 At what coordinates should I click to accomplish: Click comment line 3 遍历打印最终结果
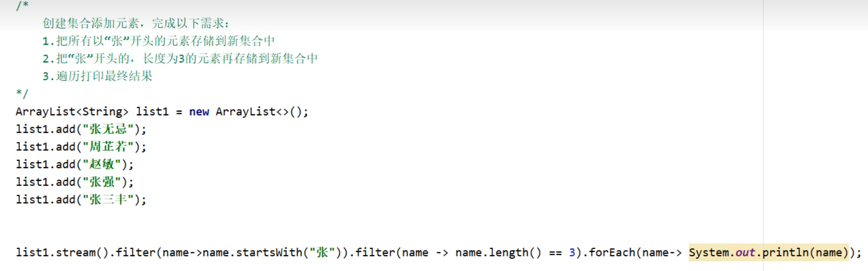(x=97, y=76)
